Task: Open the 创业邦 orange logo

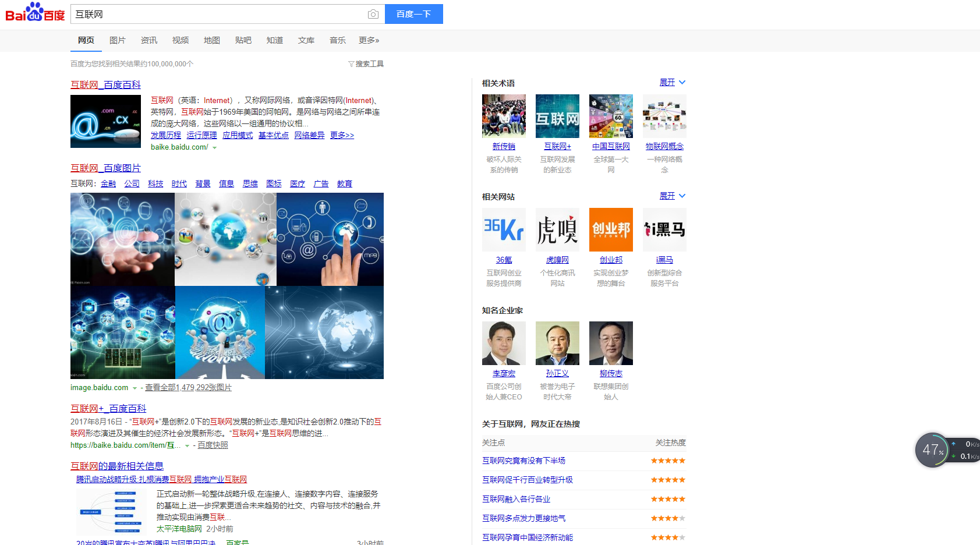Action: (x=611, y=229)
